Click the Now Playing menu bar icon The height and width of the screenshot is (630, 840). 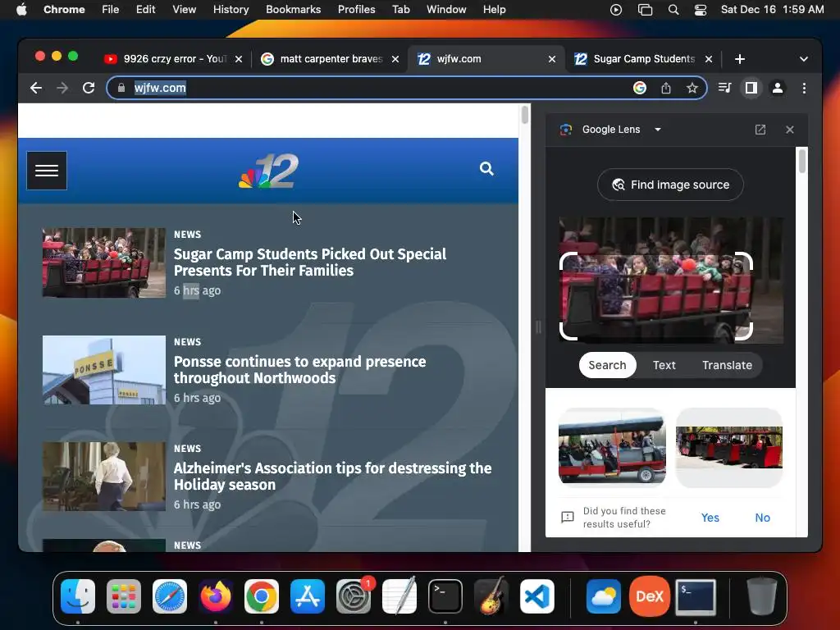(616, 10)
